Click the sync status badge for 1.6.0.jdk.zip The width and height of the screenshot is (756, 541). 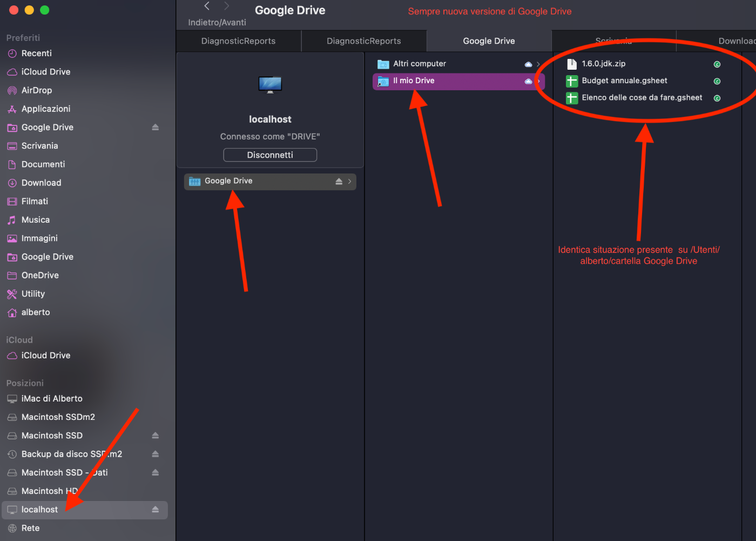pyautogui.click(x=717, y=64)
